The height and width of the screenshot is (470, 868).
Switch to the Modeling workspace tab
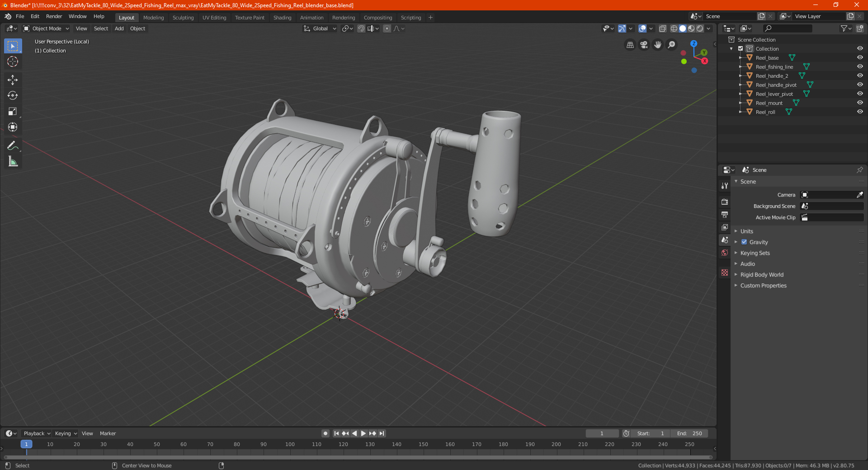coord(153,18)
